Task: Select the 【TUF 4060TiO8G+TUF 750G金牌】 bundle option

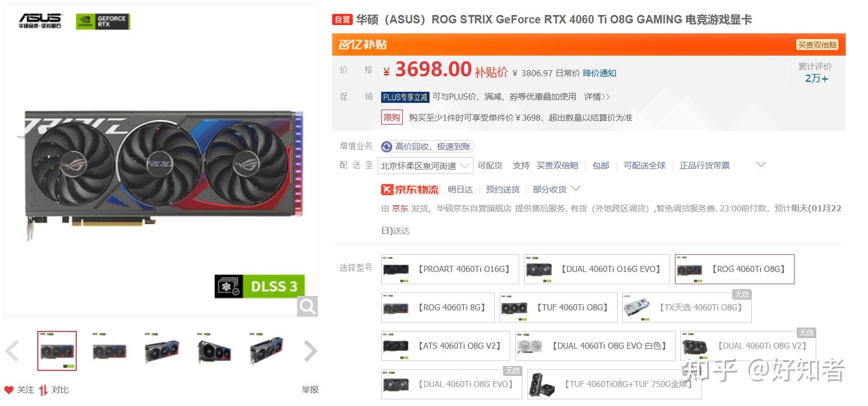Action: point(614,384)
